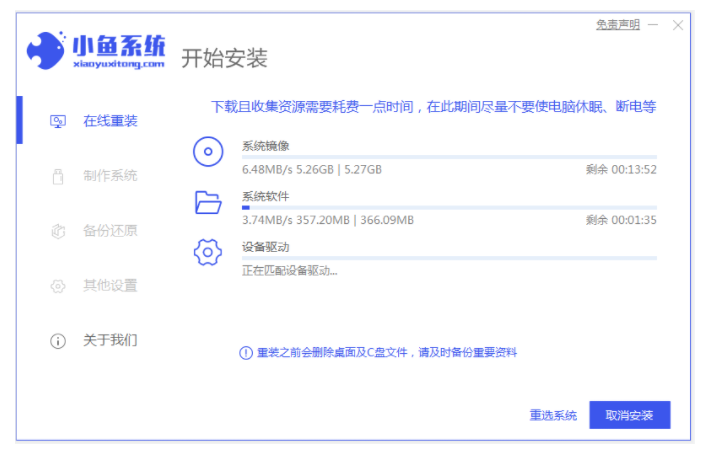Click the 重选系统 link

click(x=553, y=415)
